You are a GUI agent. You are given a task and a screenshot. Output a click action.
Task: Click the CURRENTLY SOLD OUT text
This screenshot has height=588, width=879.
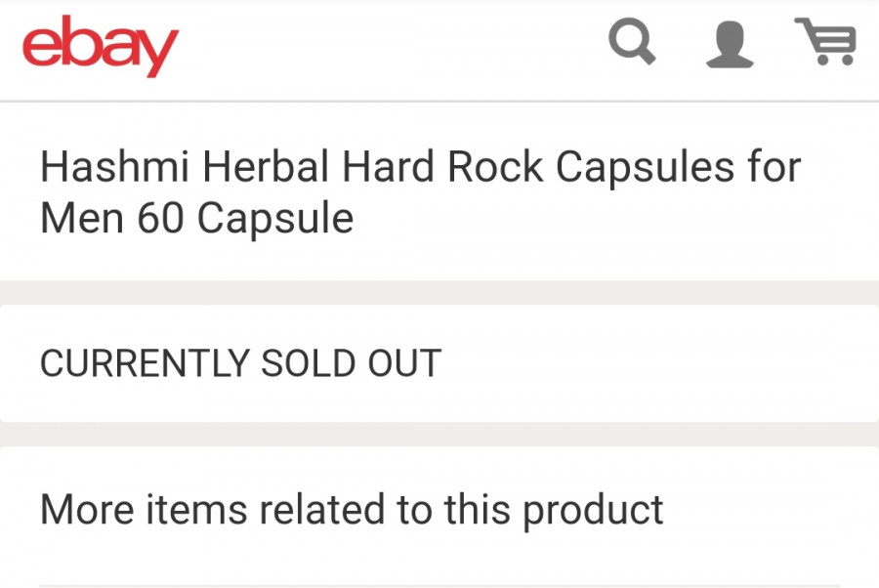[240, 363]
